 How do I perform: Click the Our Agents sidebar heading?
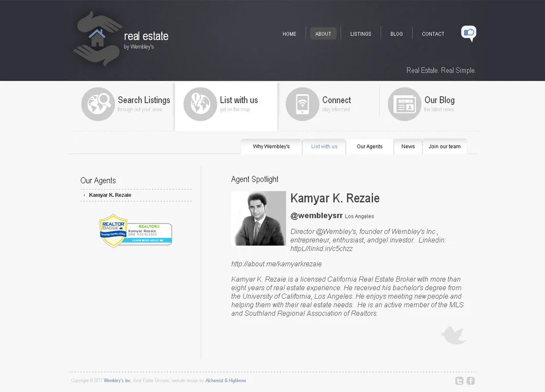click(98, 180)
